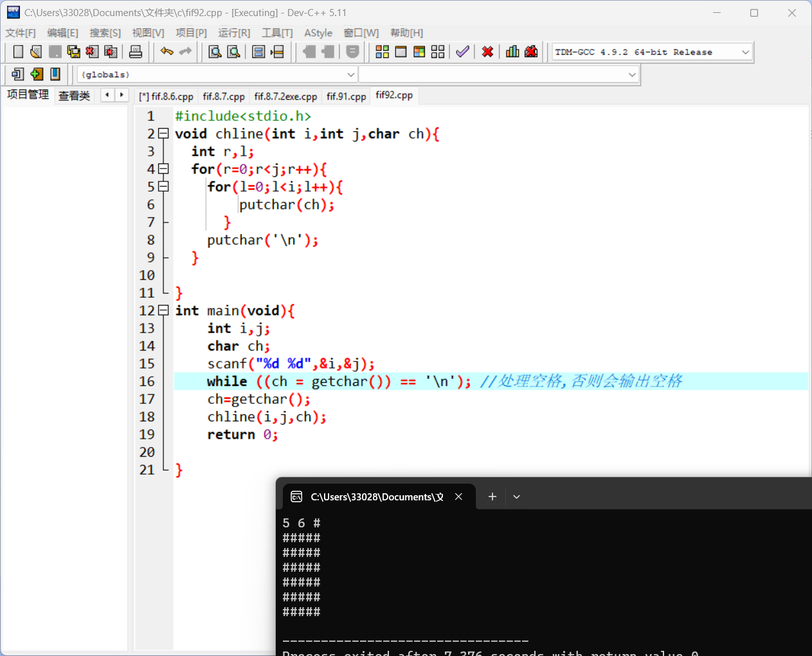Screen dimensions: 812x656
Task: Select the fif92.cpp tab
Action: point(394,95)
